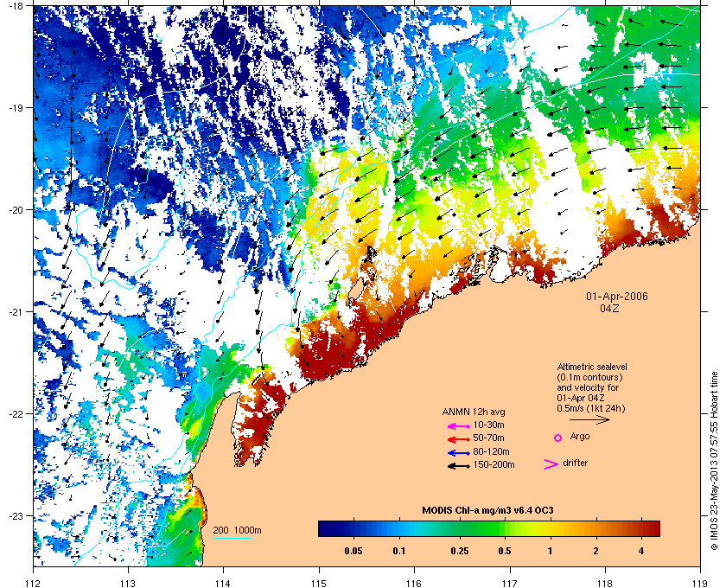
Task: Click the MODIS Chl-a mg/m3 v6.4 OC3 title
Action: (x=487, y=511)
